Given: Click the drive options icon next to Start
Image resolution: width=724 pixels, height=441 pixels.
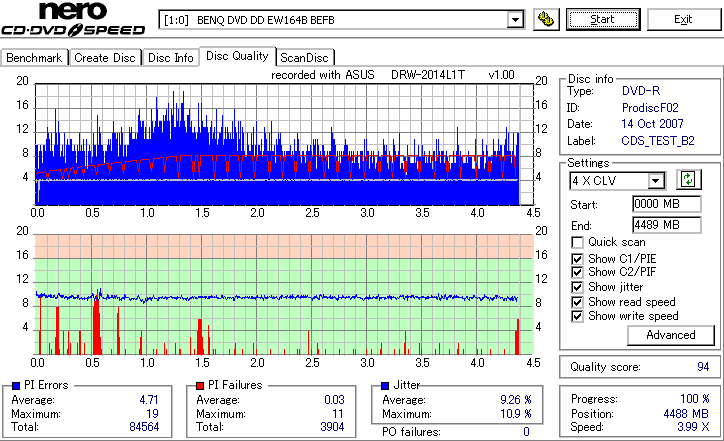Looking at the screenshot, I should click(546, 19).
